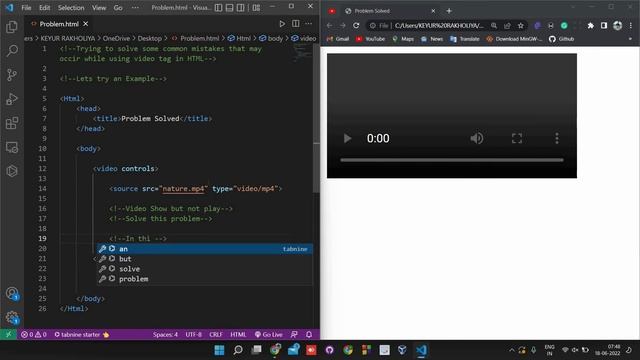Open Customize Layout in title bar

[x=256, y=7]
